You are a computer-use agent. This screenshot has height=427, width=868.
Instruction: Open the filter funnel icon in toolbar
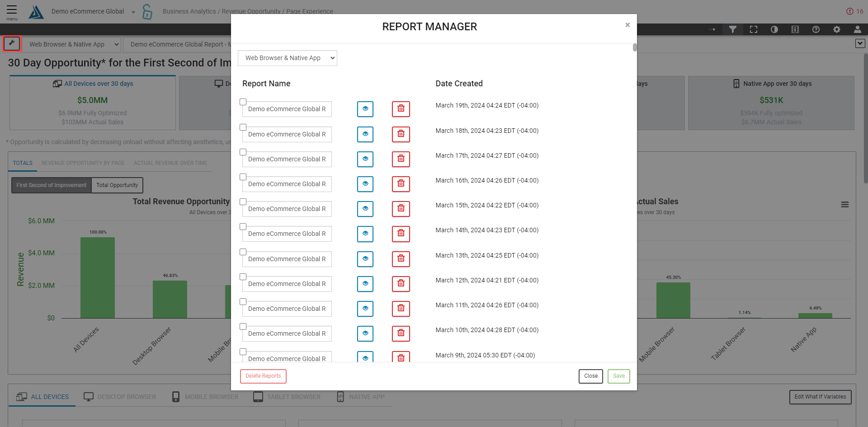tap(733, 29)
